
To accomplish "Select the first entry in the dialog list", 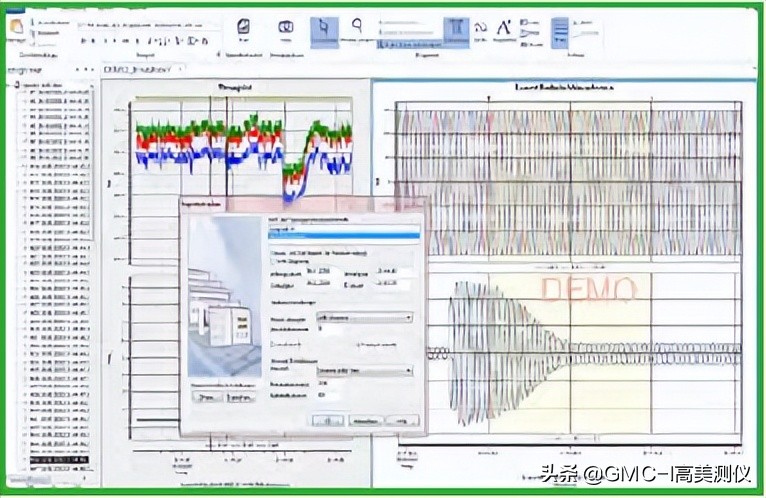I will pyautogui.click(x=344, y=228).
